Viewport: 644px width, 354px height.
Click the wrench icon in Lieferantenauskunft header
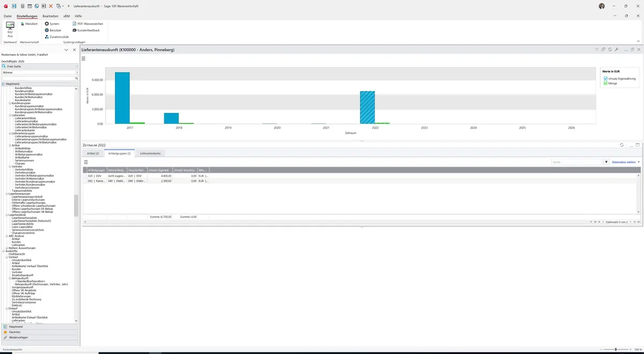pyautogui.click(x=617, y=49)
